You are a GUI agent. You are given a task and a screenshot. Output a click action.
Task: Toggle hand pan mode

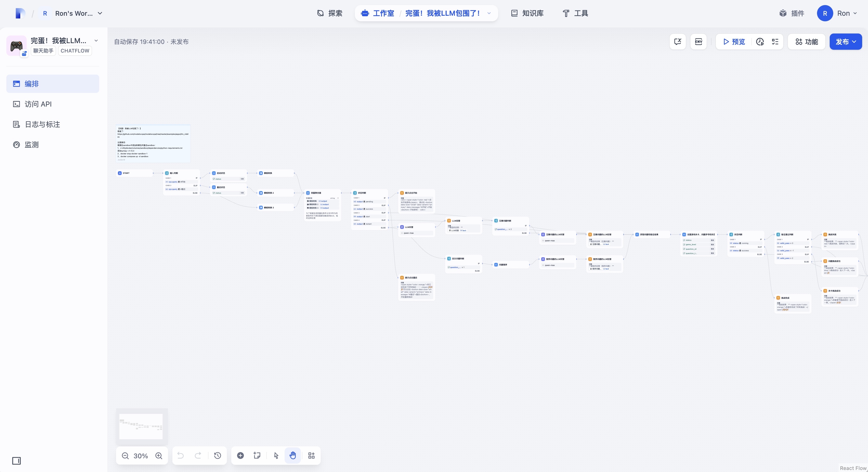292,456
